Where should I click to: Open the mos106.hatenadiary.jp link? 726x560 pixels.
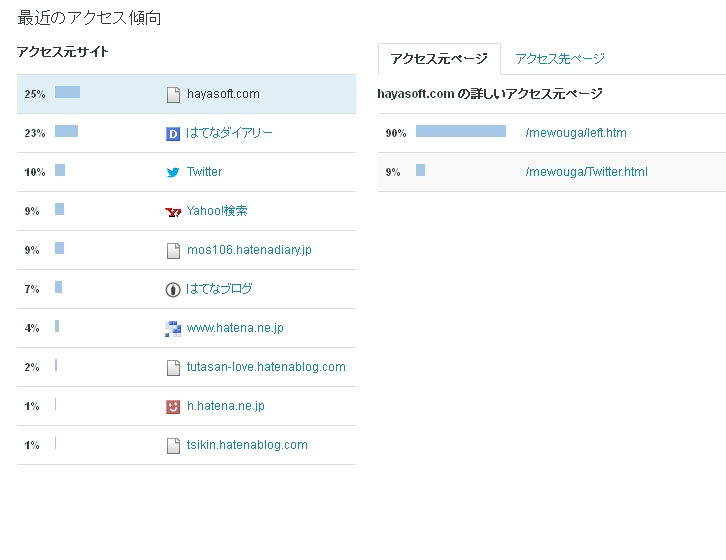pyautogui.click(x=249, y=250)
